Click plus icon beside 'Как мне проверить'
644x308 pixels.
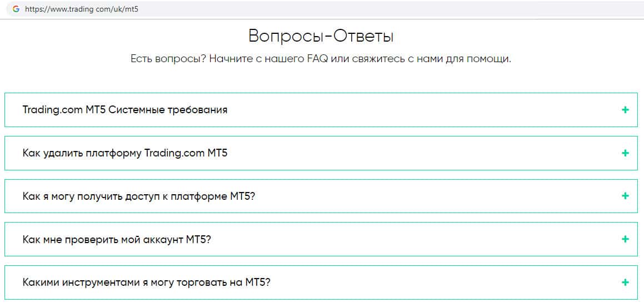[x=625, y=239]
